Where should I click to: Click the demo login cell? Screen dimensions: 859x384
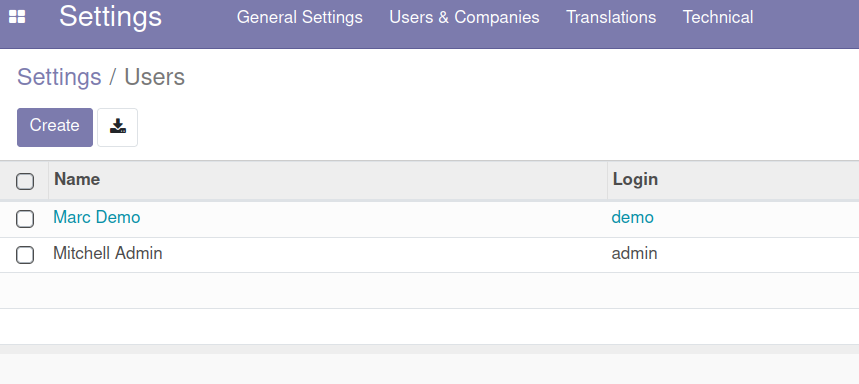click(x=632, y=217)
